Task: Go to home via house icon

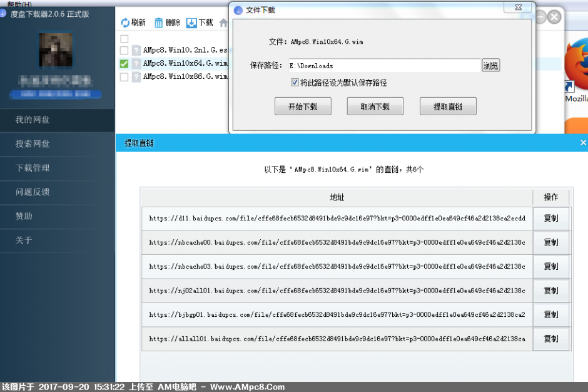Action: pos(223,23)
